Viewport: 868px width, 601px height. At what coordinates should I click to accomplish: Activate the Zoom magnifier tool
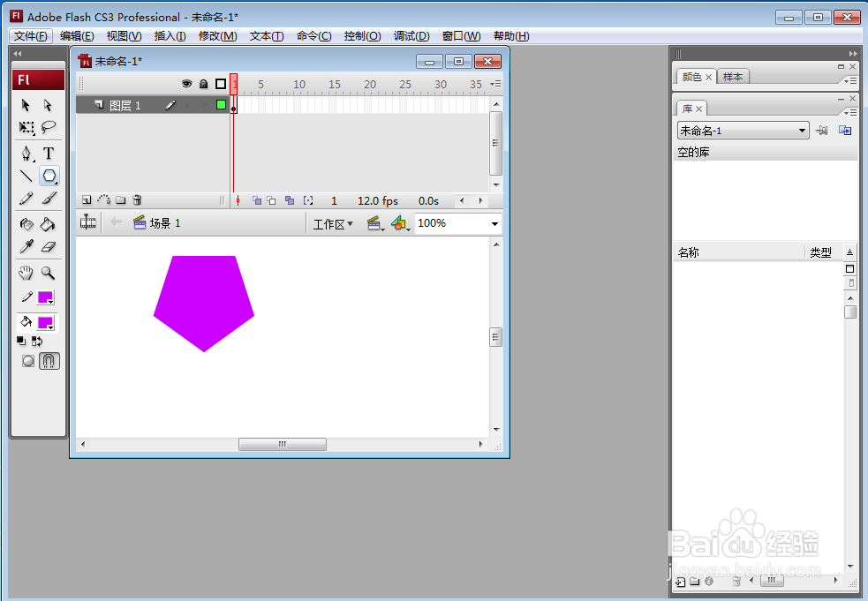tap(49, 273)
